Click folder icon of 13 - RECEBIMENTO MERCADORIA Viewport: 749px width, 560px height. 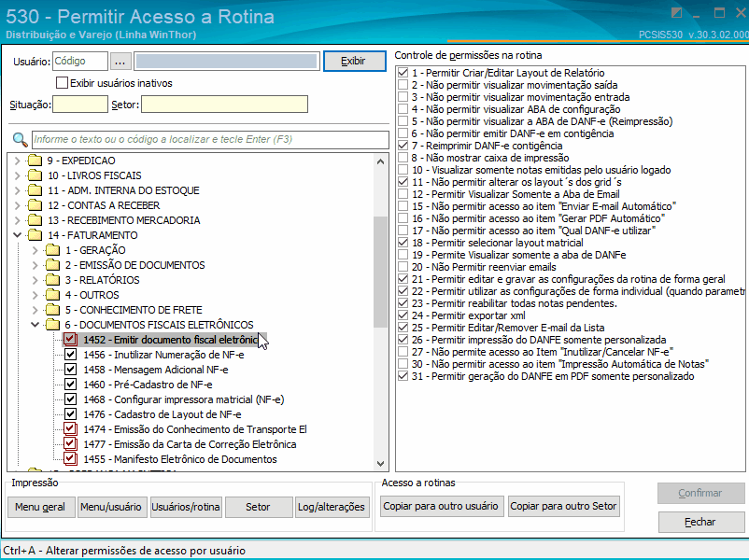(35, 220)
